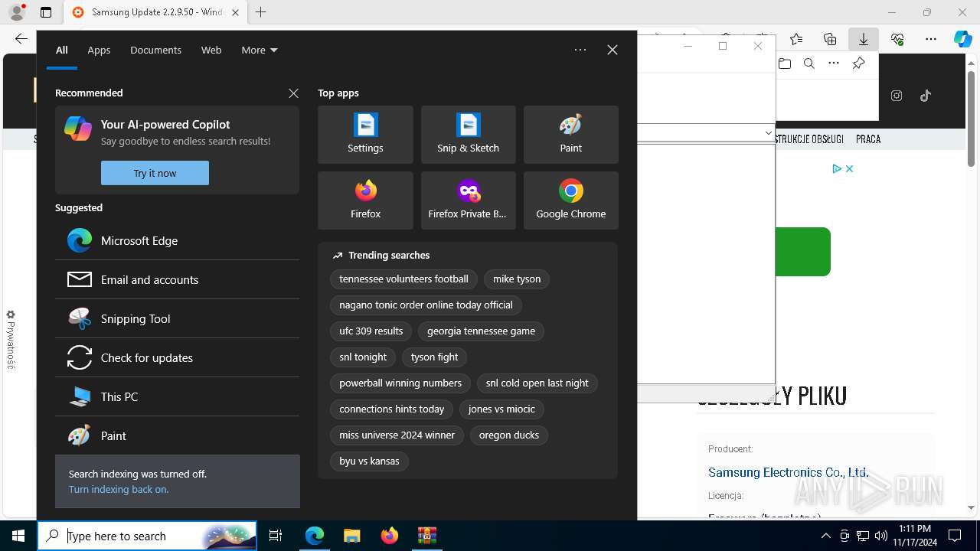The width and height of the screenshot is (980, 551).
Task: Open Edge downloads icon
Action: (x=864, y=39)
